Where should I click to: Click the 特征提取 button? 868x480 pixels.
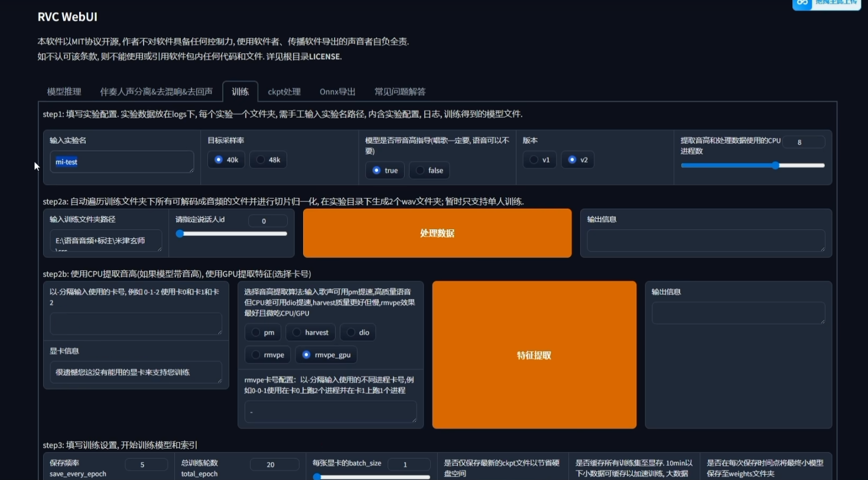(x=534, y=355)
